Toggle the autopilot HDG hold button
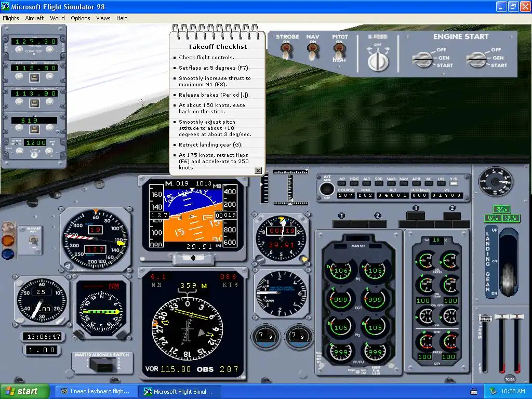Screen dimensions: 532x399 [x=354, y=183]
